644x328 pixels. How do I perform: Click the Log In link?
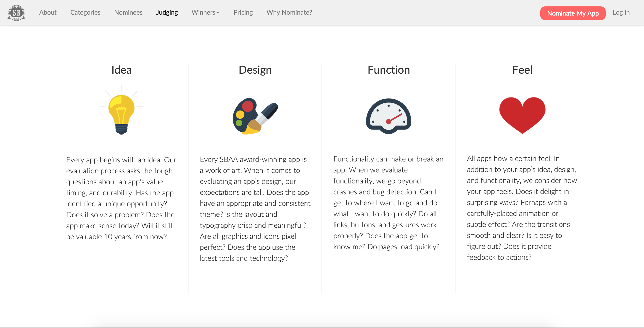click(x=621, y=13)
